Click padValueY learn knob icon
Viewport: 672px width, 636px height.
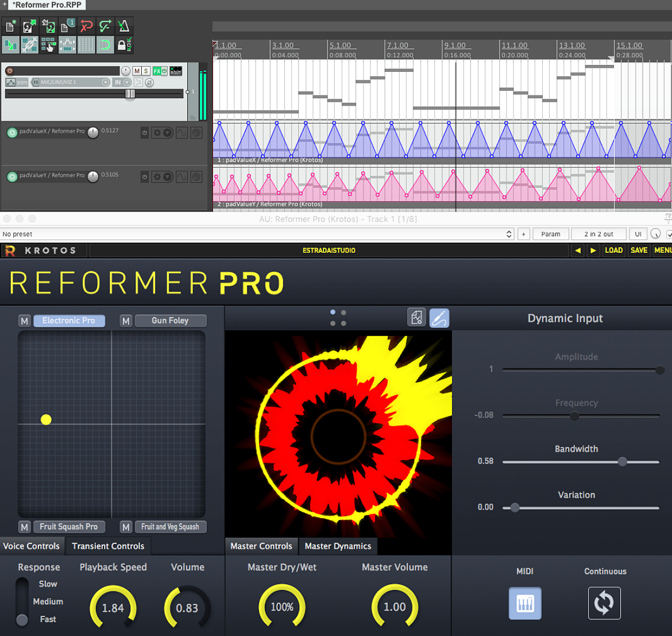point(196,177)
